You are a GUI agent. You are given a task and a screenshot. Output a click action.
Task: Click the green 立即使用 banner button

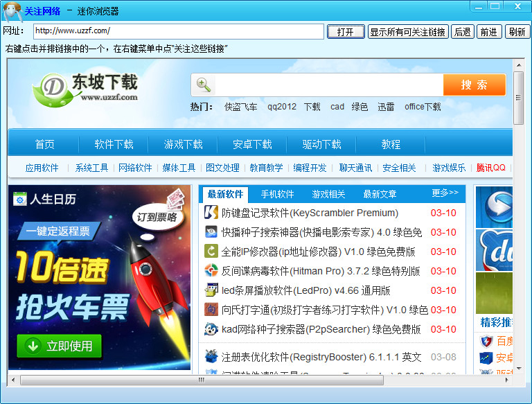(x=60, y=346)
